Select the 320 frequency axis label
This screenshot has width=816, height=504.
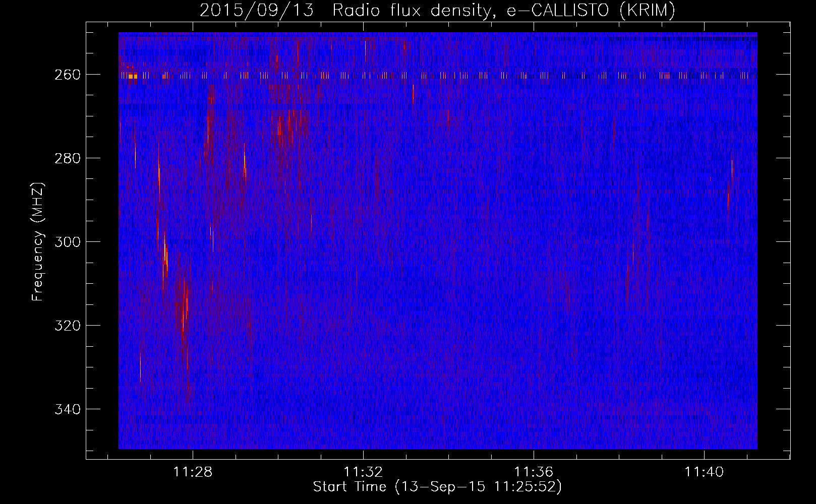click(x=68, y=326)
